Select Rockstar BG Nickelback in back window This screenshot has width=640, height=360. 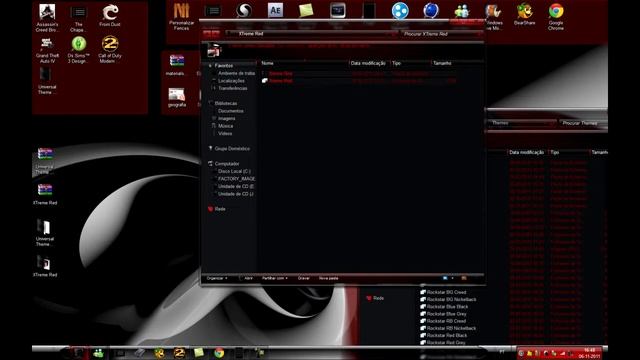(451, 300)
